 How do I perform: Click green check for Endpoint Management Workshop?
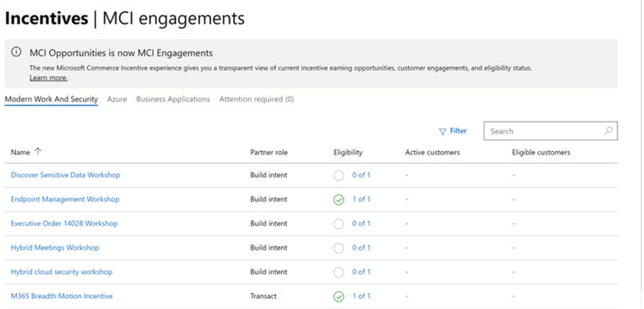[339, 200]
